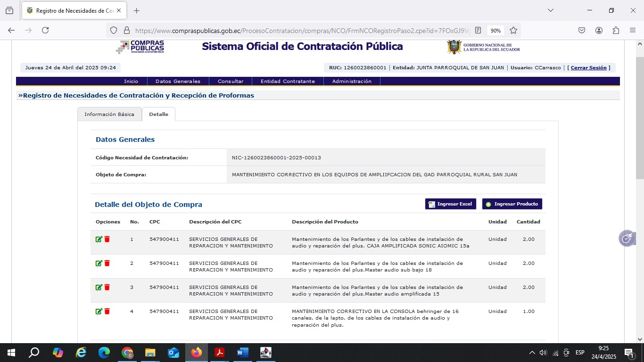The width and height of the screenshot is (644, 362).
Task: Click the page's vertical scrollbar
Action: [x=639, y=118]
